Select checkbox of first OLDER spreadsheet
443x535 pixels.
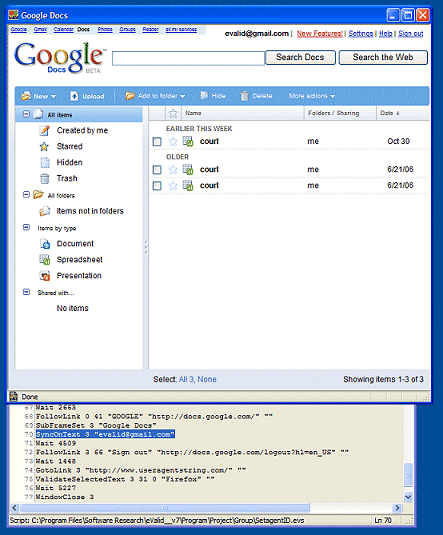(157, 170)
